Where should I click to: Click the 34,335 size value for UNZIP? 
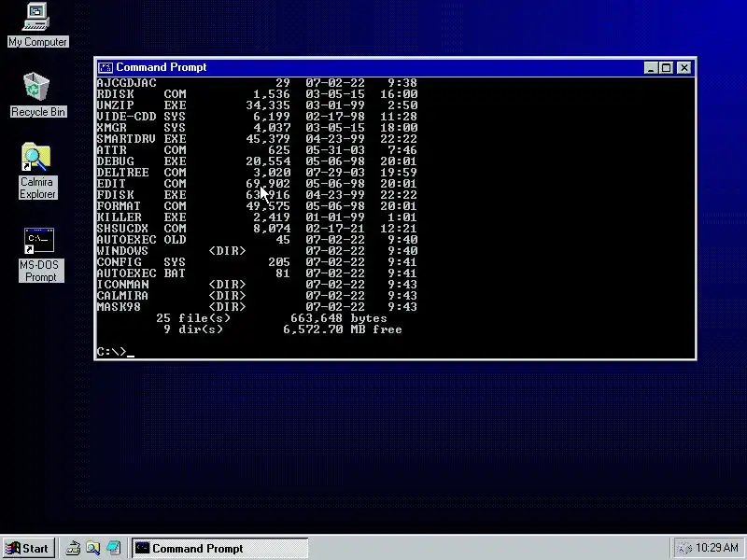(x=268, y=105)
